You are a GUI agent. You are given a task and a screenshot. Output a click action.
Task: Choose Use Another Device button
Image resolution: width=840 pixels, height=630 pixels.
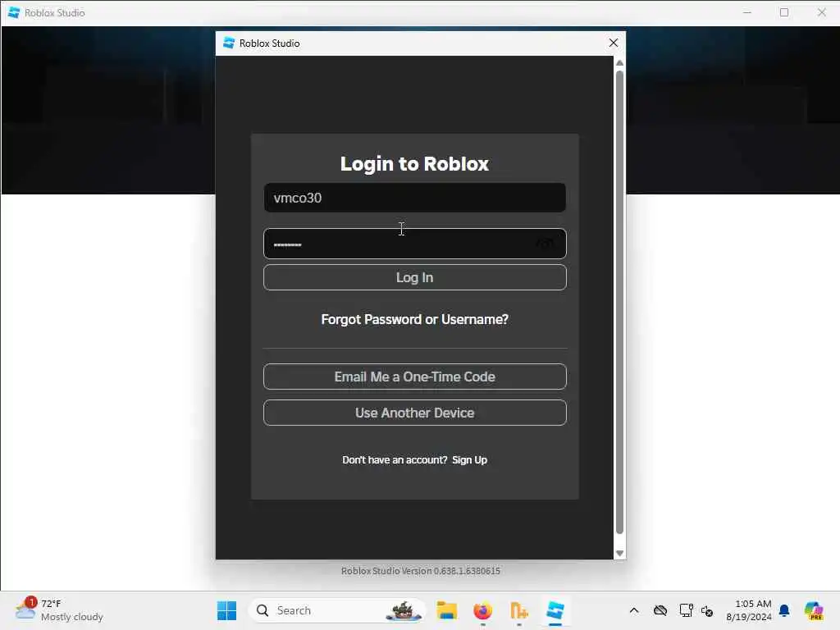(414, 413)
